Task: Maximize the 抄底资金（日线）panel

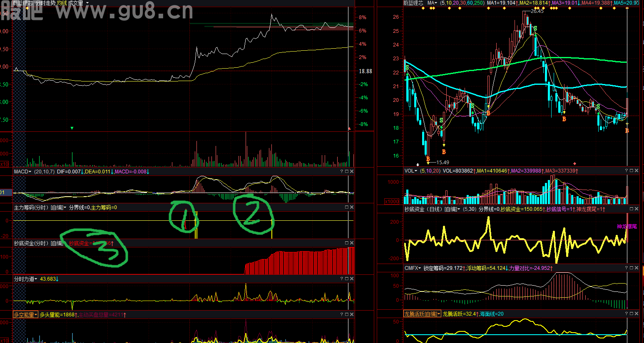Action: click(x=632, y=209)
